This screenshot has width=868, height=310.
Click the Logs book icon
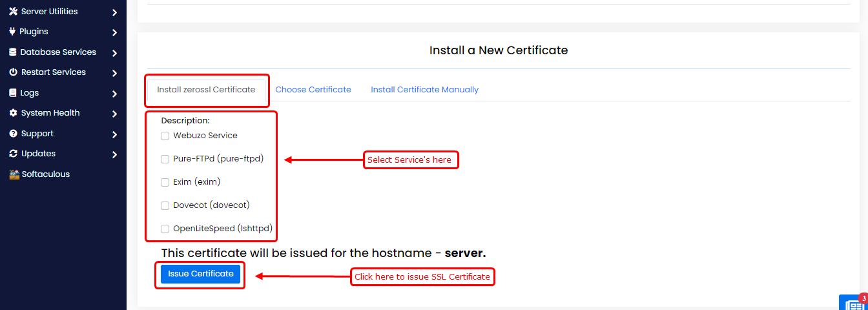tap(13, 93)
